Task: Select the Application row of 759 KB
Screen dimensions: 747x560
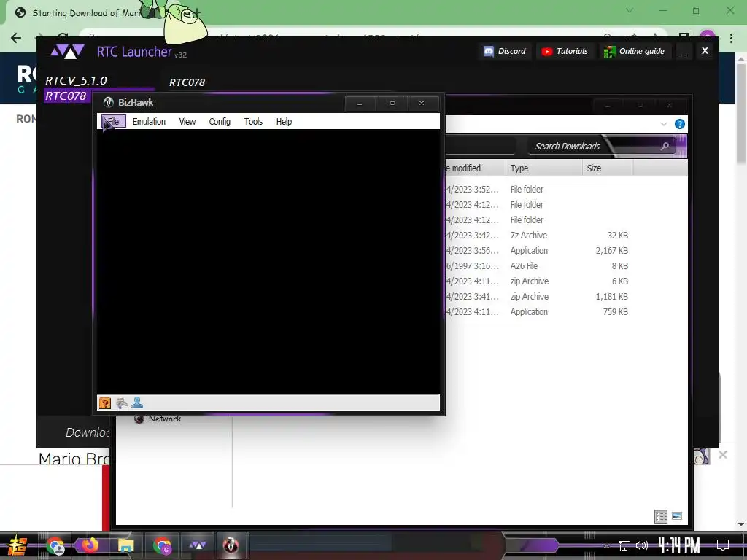Action: pos(537,311)
